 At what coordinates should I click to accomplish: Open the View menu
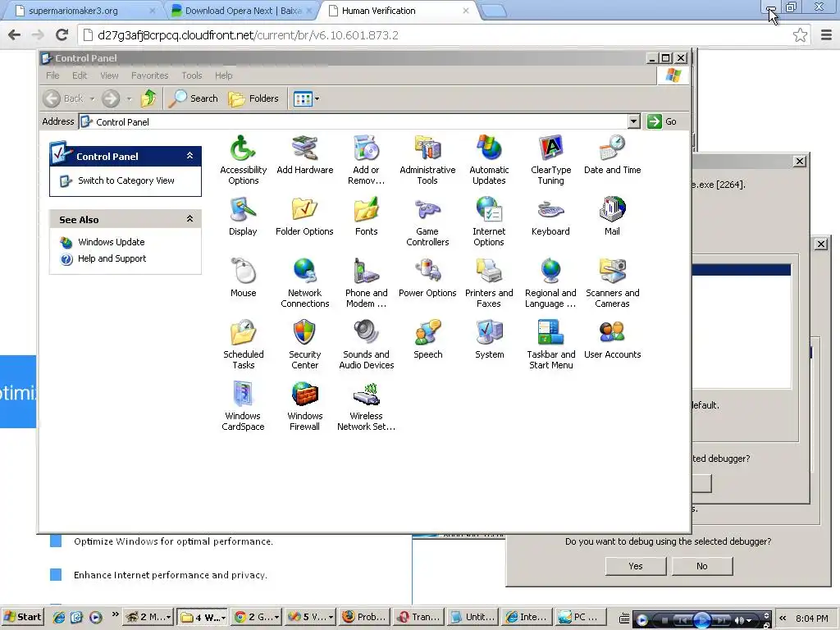click(109, 75)
